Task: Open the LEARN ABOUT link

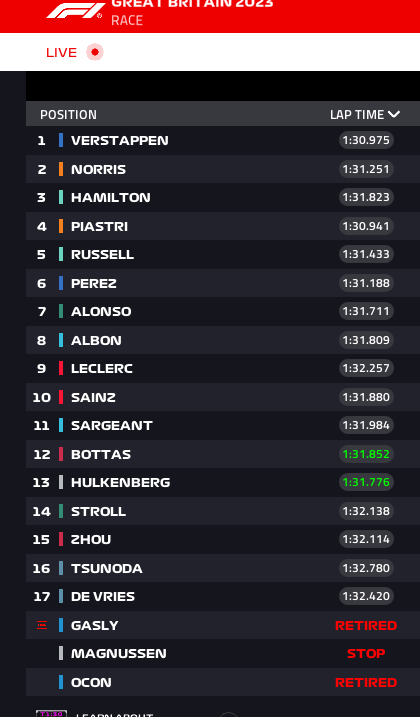Action: pyautogui.click(x=114, y=714)
